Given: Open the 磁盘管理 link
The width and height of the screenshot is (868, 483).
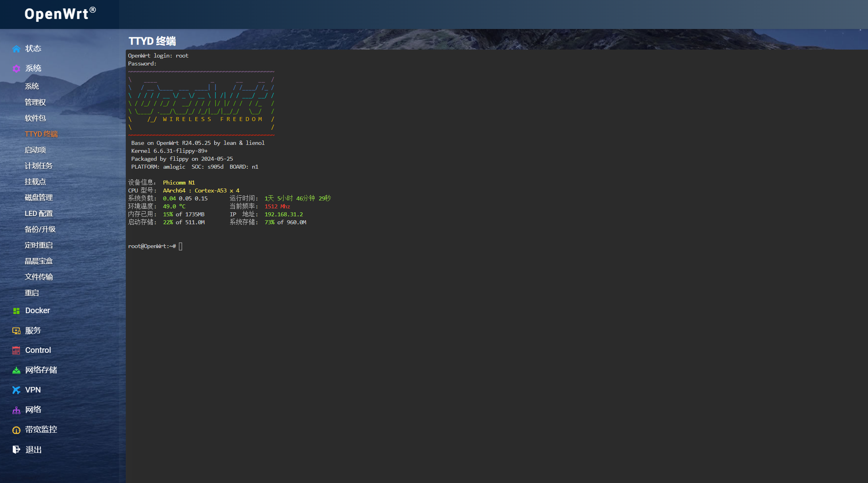Looking at the screenshot, I should [x=38, y=197].
